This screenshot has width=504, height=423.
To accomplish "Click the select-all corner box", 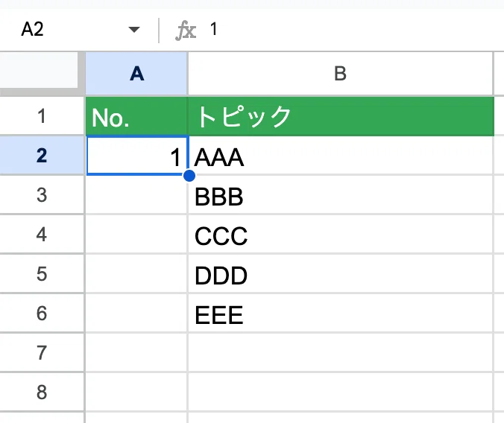I will [39, 70].
